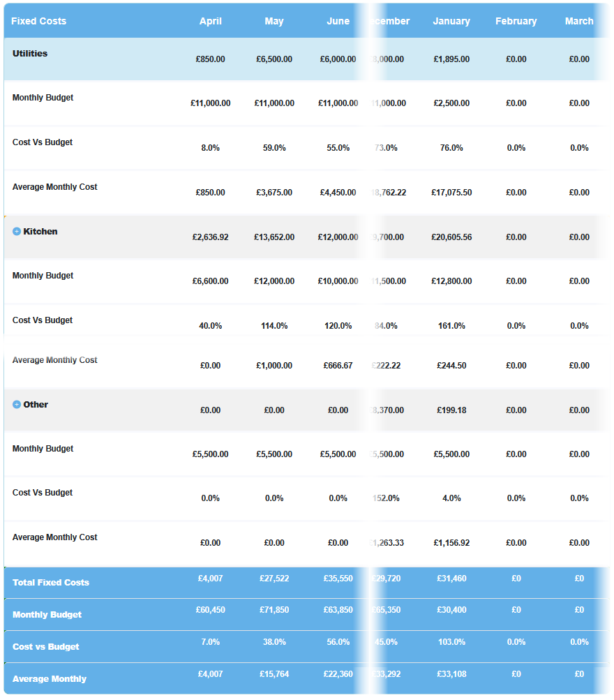Select Utilities cost cell for May £6,500.00

[274, 59]
